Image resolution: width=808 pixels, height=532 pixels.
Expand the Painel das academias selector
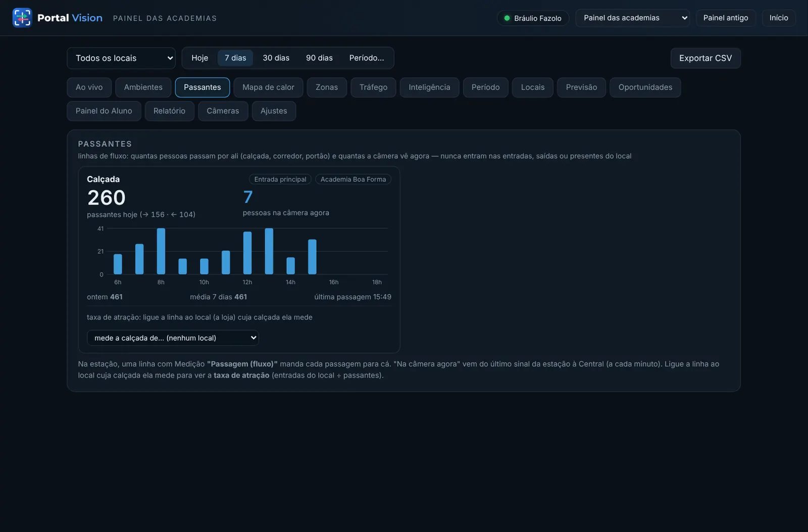point(632,18)
